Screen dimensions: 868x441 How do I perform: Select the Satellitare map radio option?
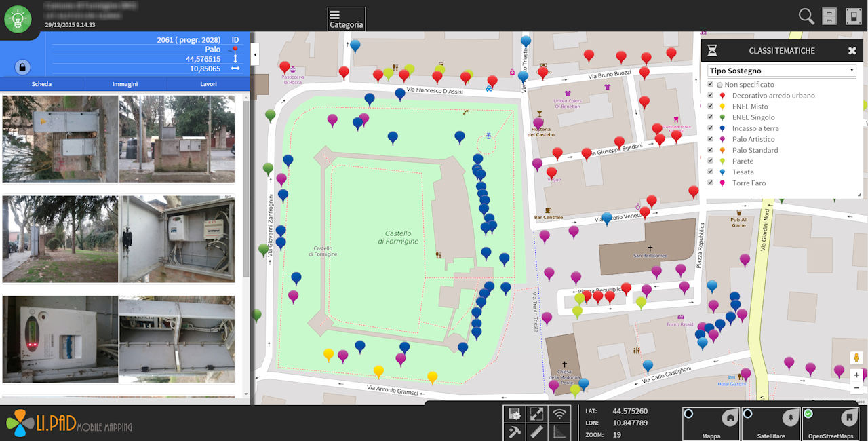coord(748,414)
